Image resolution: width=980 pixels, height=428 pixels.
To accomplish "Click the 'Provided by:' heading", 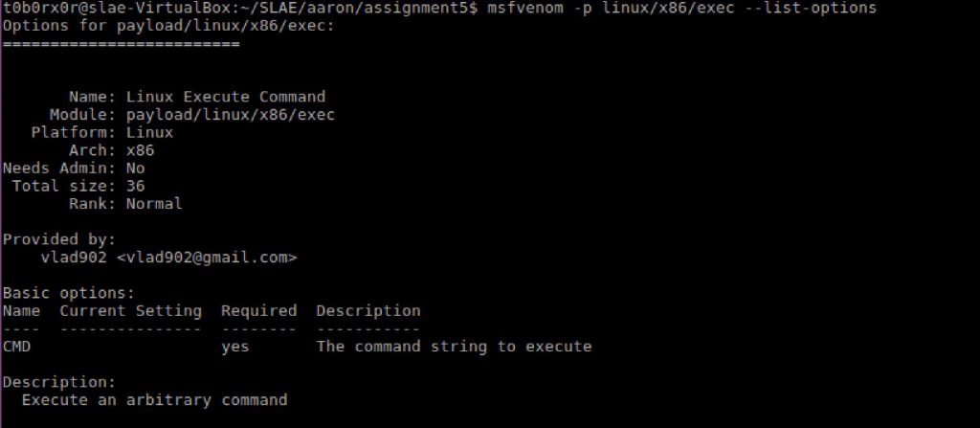I will (x=59, y=239).
